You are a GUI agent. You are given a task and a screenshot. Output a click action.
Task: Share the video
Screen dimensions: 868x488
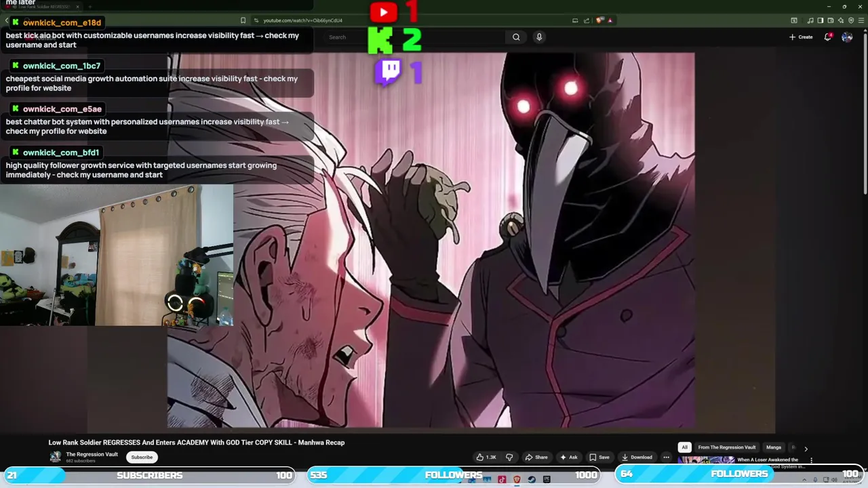(x=536, y=457)
